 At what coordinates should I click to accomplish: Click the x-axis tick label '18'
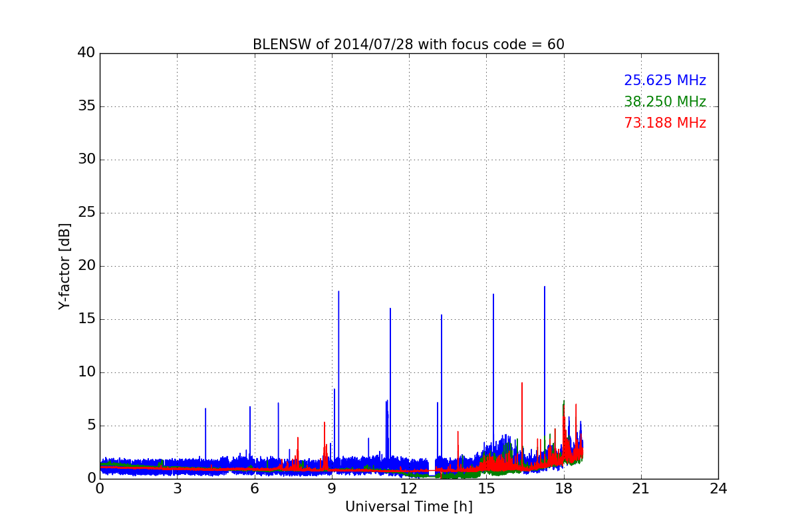pos(563,489)
